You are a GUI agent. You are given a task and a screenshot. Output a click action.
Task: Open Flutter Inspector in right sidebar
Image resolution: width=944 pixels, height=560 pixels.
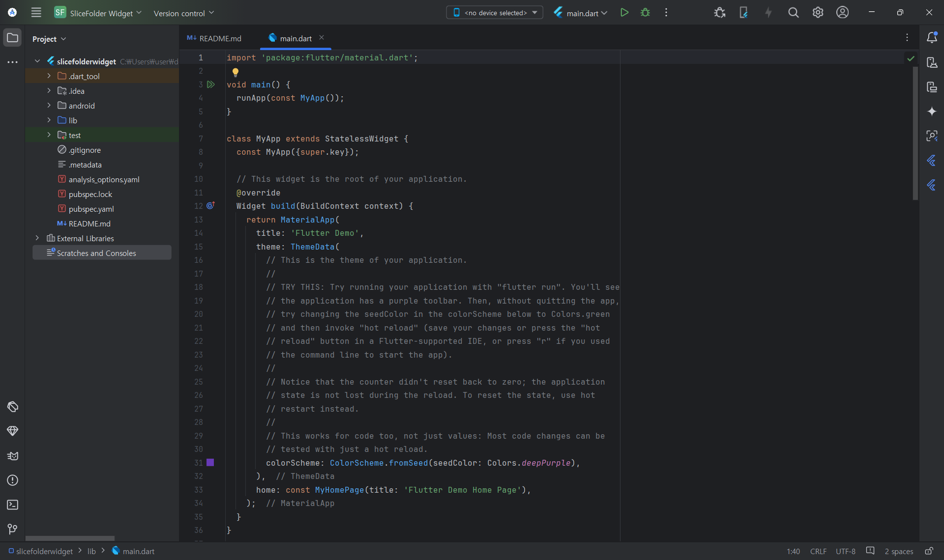(x=932, y=161)
